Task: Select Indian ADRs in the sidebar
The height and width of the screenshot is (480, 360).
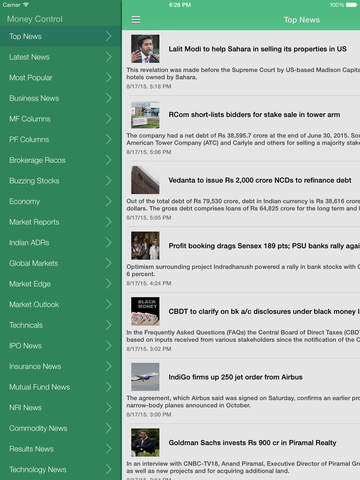Action: [61, 243]
